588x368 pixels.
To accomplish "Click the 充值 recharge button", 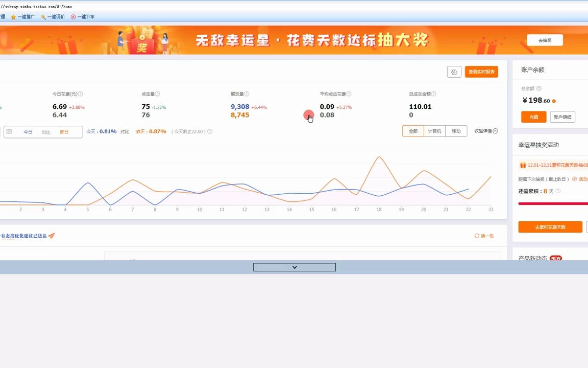I will (533, 117).
